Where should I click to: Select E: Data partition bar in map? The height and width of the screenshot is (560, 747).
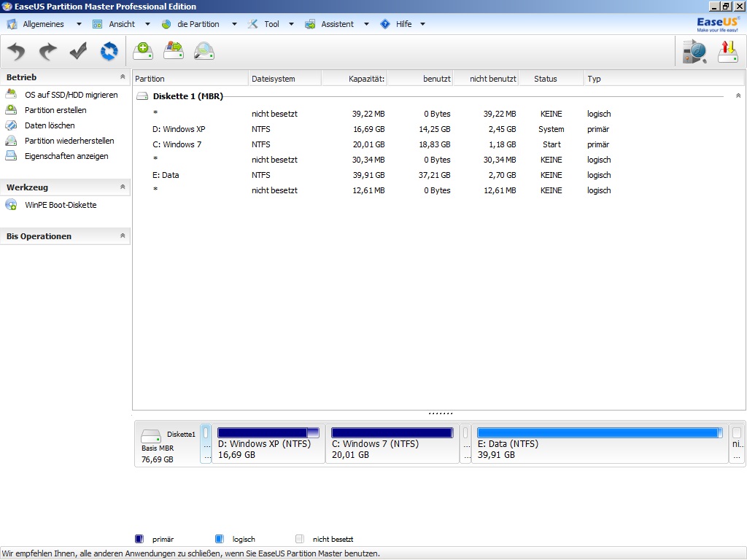point(600,444)
